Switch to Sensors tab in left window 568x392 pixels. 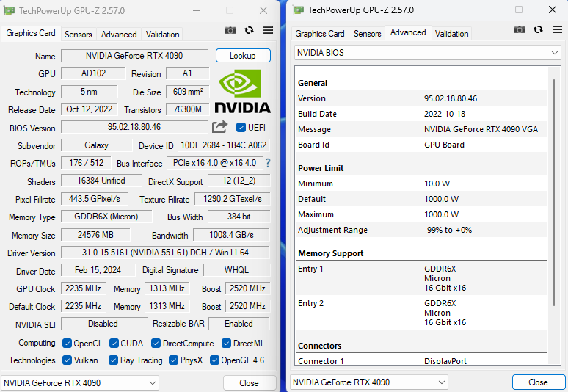point(79,35)
